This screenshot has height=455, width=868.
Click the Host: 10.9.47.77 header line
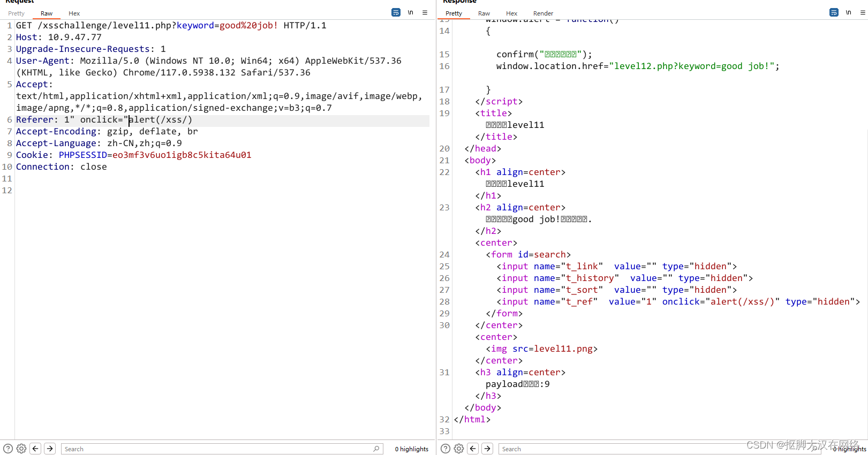click(x=59, y=37)
